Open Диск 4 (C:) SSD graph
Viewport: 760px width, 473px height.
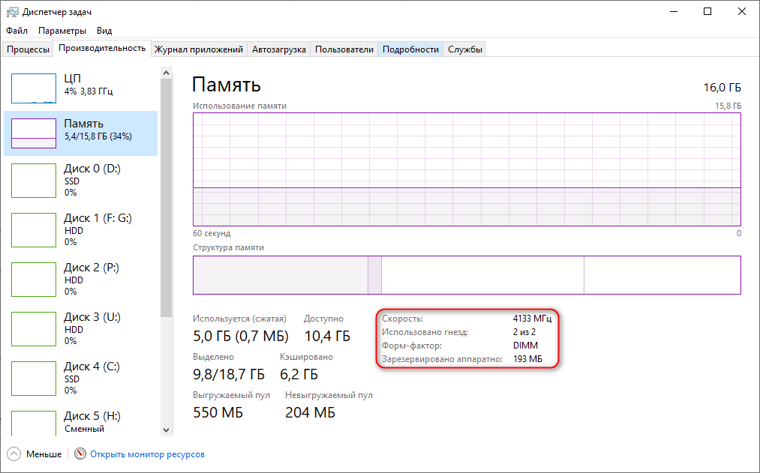[33, 378]
